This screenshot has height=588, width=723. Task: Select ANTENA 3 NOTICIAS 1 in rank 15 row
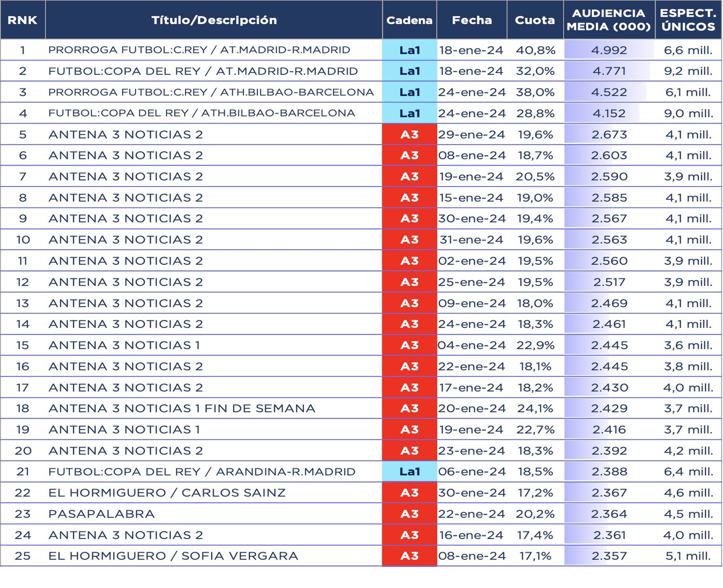124,345
